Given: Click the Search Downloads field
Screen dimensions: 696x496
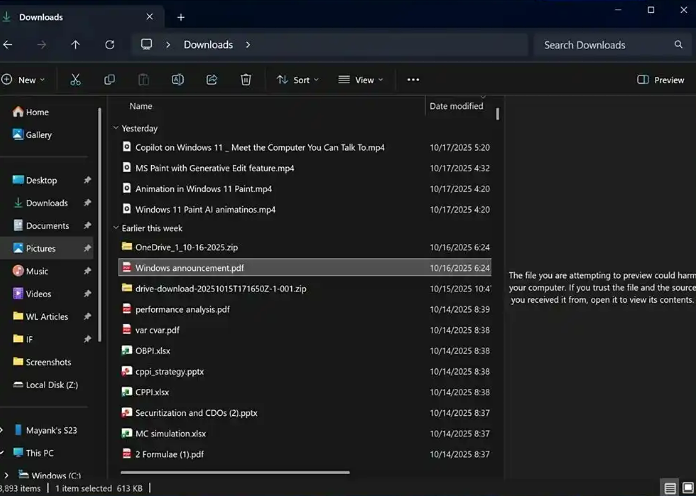Looking at the screenshot, I should [x=605, y=45].
